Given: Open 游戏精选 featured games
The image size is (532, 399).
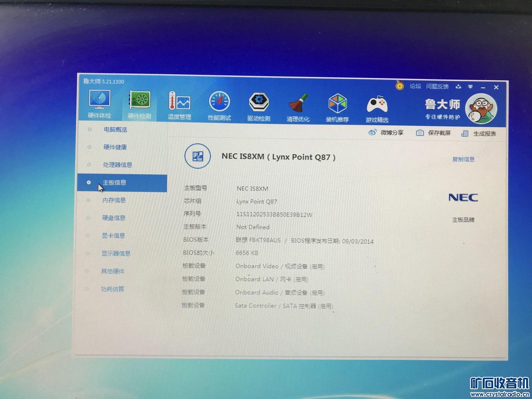Looking at the screenshot, I should click(x=377, y=109).
